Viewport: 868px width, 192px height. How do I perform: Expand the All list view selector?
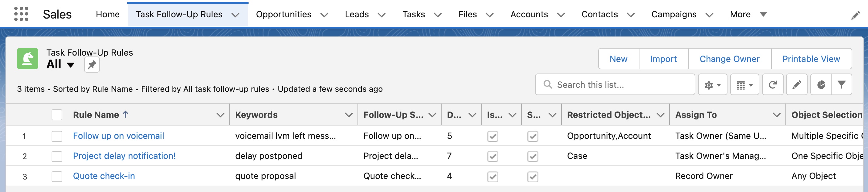70,65
